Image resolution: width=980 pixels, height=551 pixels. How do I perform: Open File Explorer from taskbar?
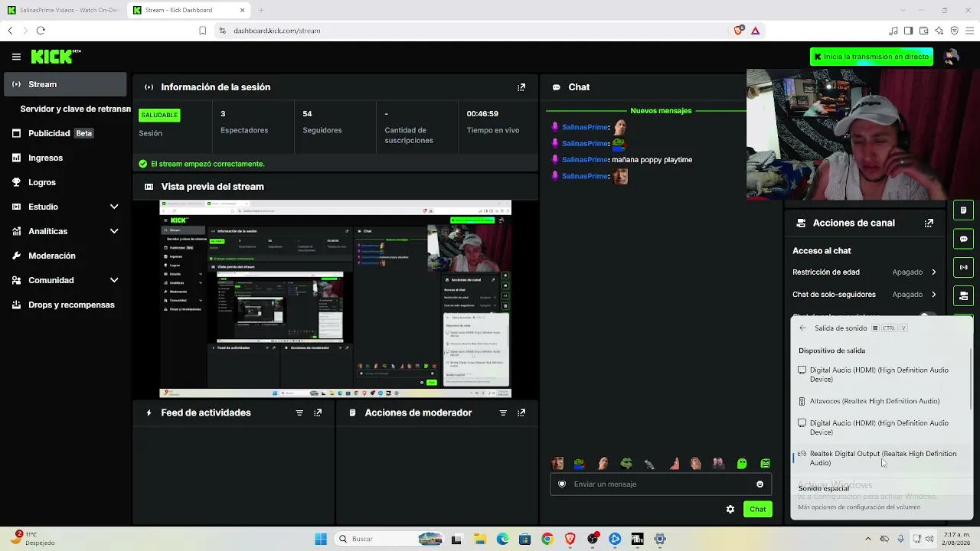(479, 539)
